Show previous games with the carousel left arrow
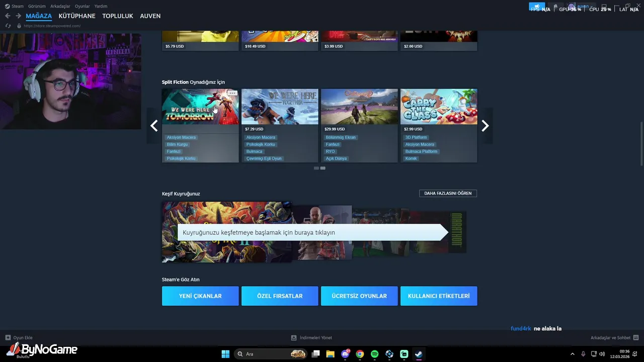The image size is (644, 362). [154, 126]
